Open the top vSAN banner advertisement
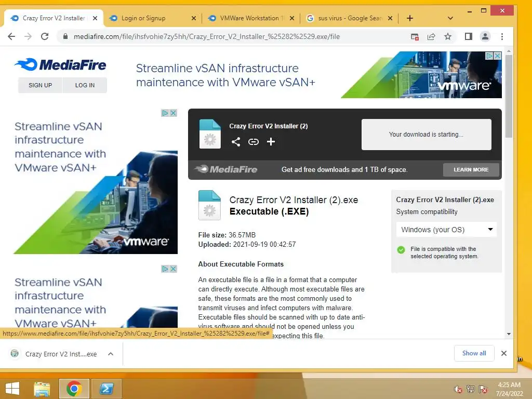 318,75
